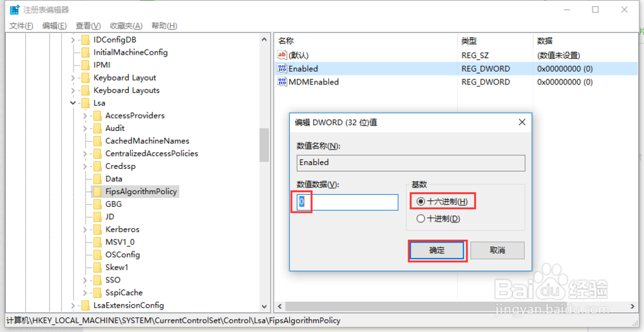Viewport: 644px width, 332px height.
Task: Click the 数值数据 value input field
Action: point(348,202)
